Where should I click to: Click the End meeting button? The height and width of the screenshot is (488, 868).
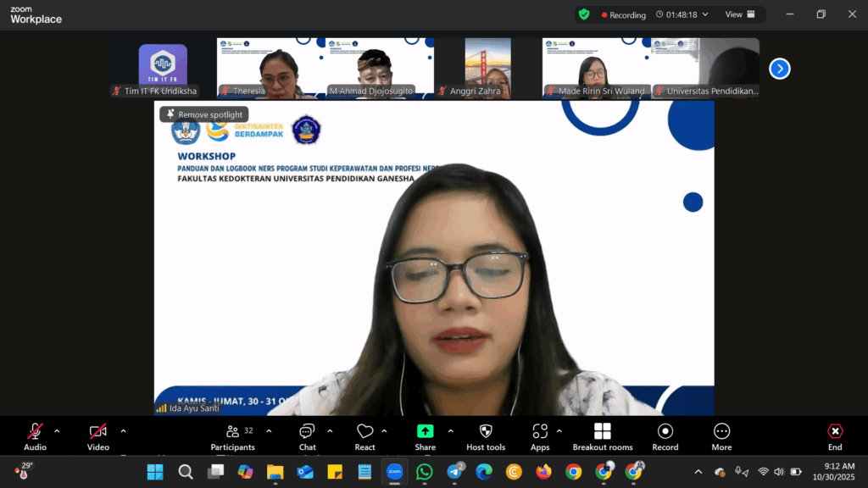[x=835, y=432]
